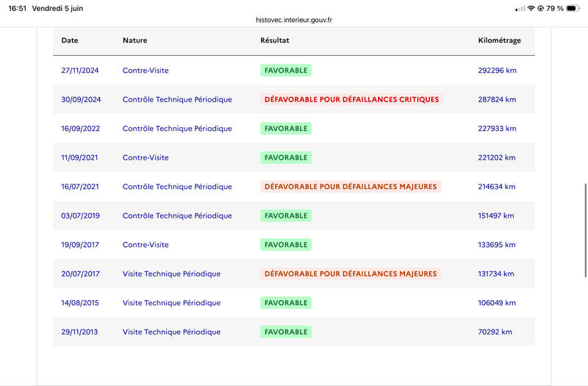Click the 70292 km mileage entry
The image size is (588, 386).
pos(495,332)
